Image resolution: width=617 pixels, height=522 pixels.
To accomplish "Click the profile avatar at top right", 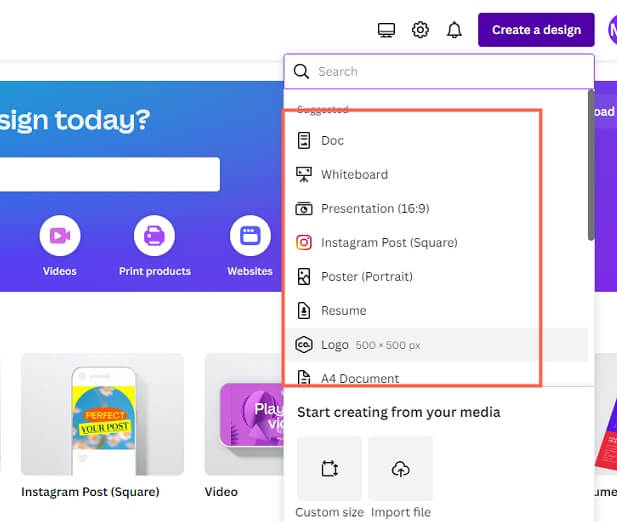I will [x=612, y=30].
